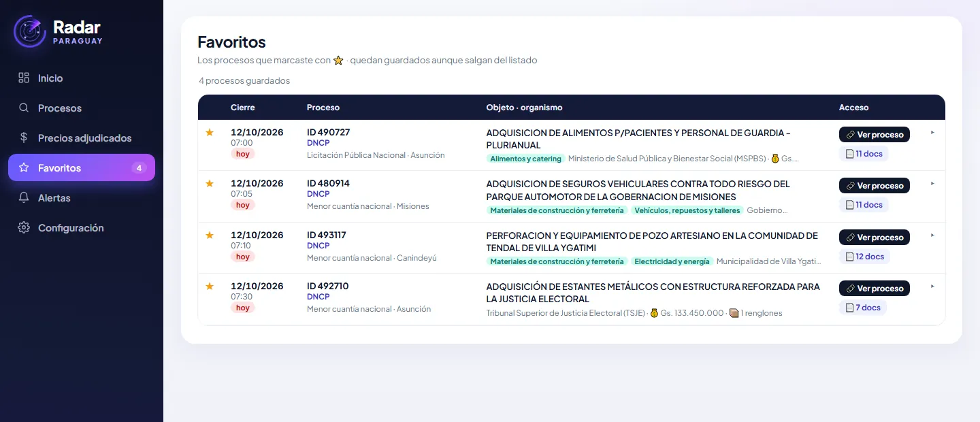Click Licitación Pública Nacional · Asunción text
Screen dimensions: 980x422
point(376,155)
